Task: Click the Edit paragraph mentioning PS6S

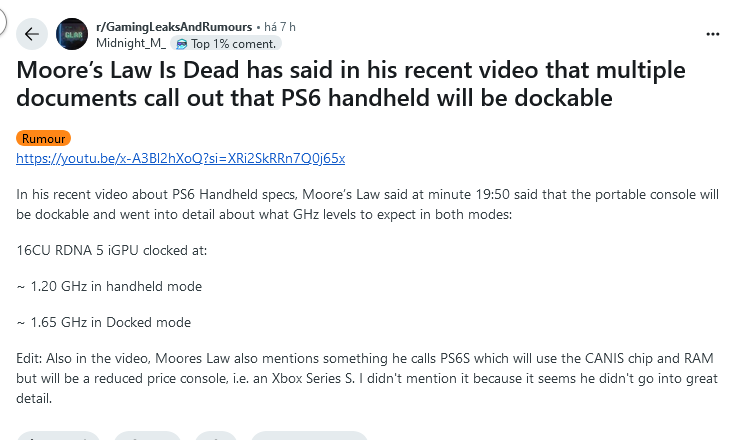Action: click(x=367, y=378)
